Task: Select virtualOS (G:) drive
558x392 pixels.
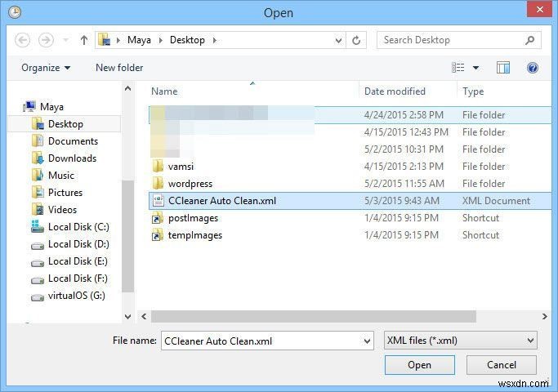Action: coord(77,296)
